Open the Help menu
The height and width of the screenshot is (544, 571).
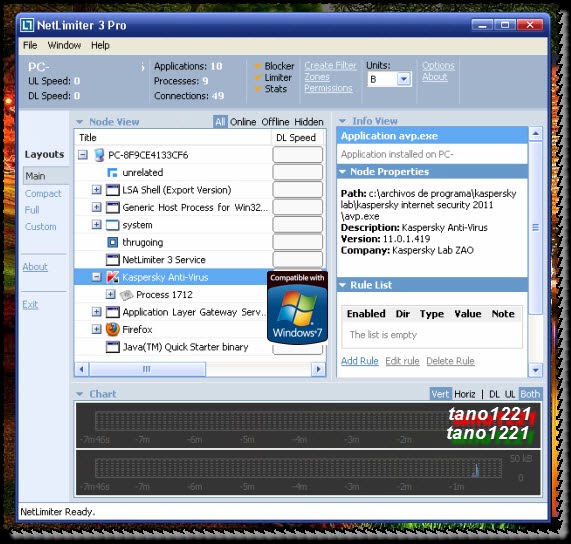pyautogui.click(x=100, y=45)
